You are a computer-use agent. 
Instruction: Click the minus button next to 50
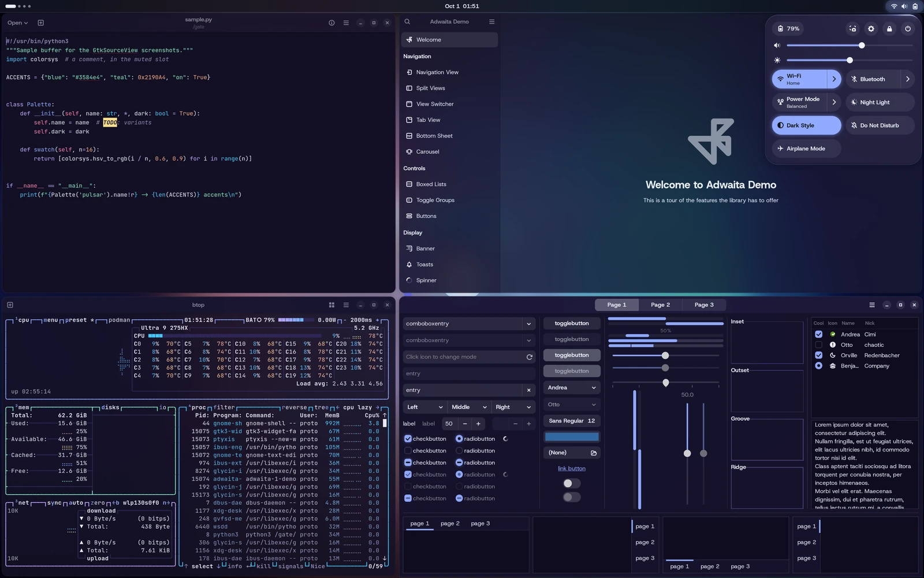[x=465, y=424]
